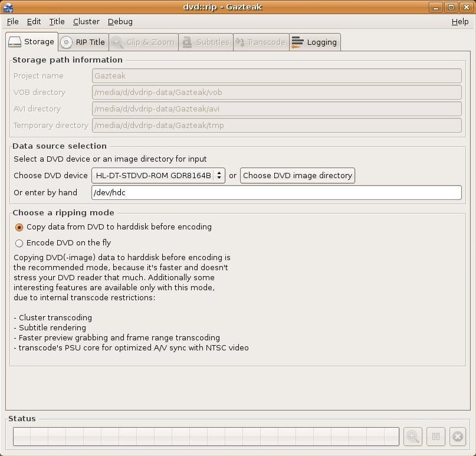Open the Cluster menu

(86, 22)
